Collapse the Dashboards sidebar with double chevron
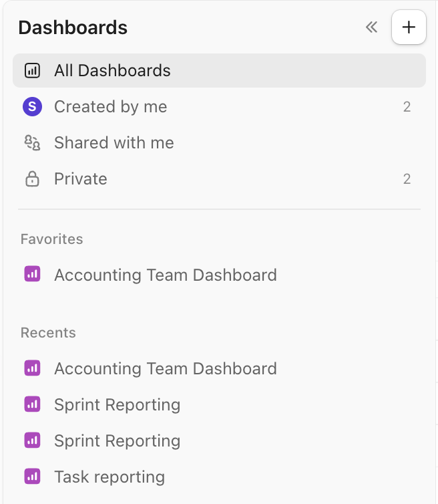Image resolution: width=438 pixels, height=504 pixels. pyautogui.click(x=371, y=27)
